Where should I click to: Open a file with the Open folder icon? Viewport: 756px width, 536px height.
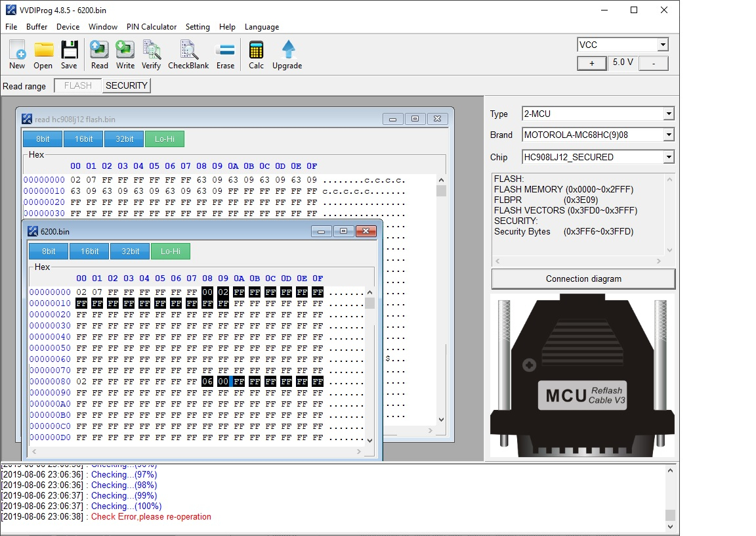(x=43, y=51)
